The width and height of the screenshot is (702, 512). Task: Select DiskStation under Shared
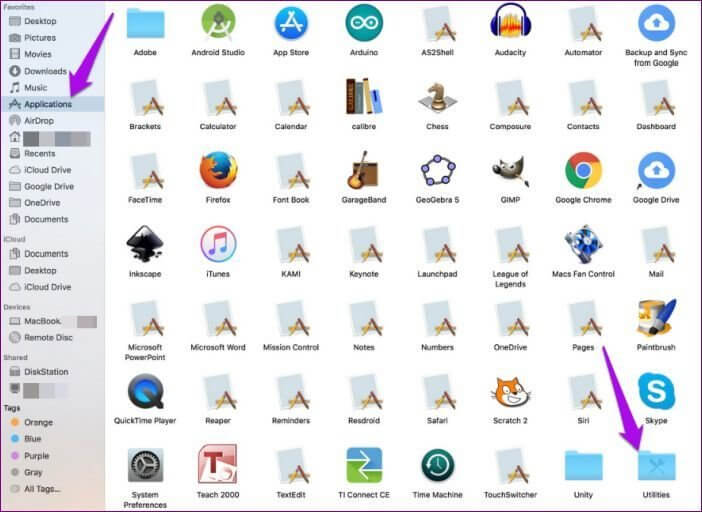coord(46,371)
